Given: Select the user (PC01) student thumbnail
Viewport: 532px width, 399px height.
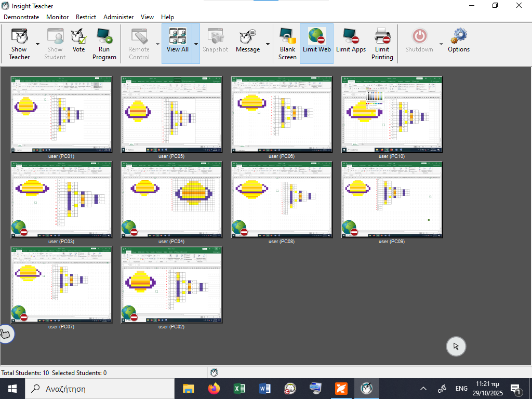Looking at the screenshot, I should click(x=61, y=114).
